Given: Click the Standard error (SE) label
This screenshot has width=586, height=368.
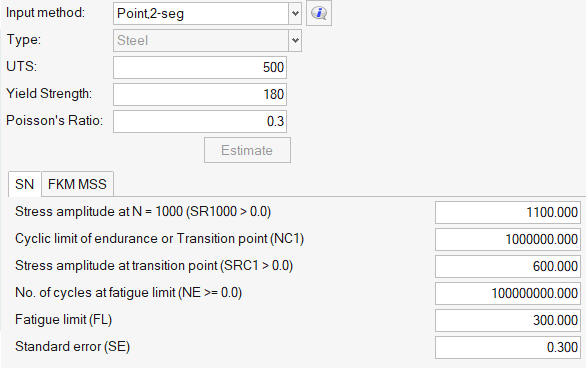Looking at the screenshot, I should point(73,347).
